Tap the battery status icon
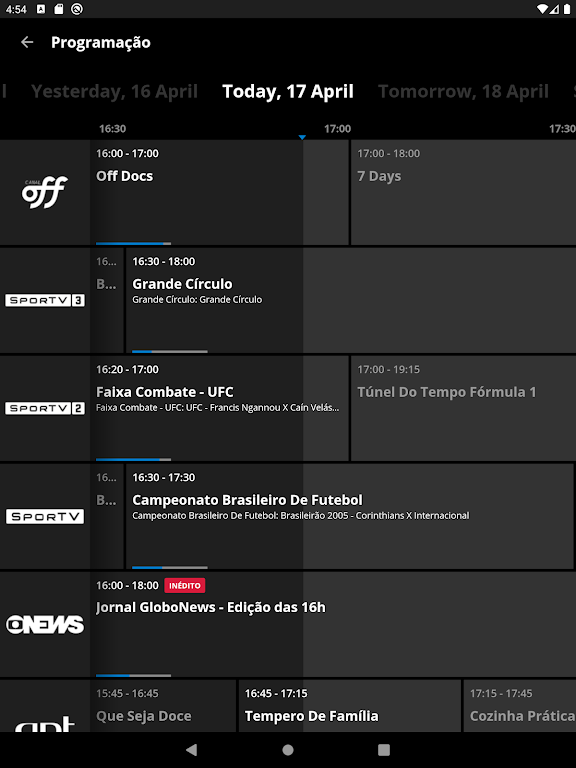This screenshot has height=768, width=576. point(567,9)
